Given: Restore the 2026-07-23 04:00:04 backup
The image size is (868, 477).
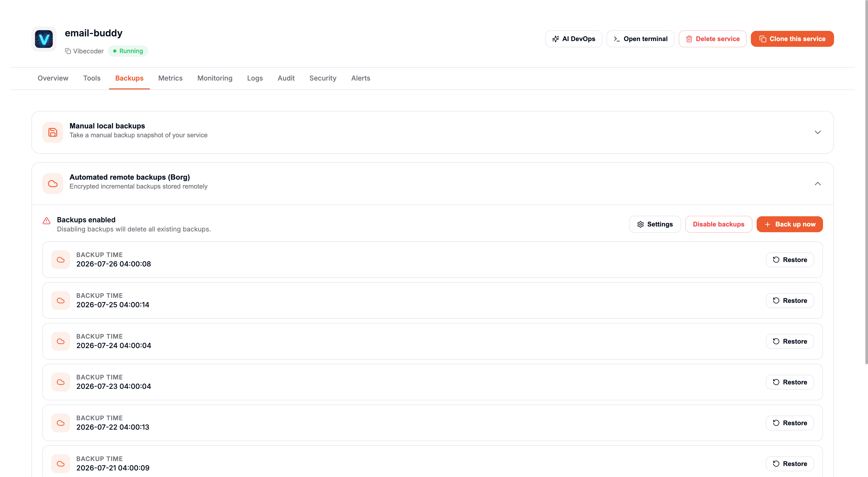Looking at the screenshot, I should pyautogui.click(x=790, y=382).
